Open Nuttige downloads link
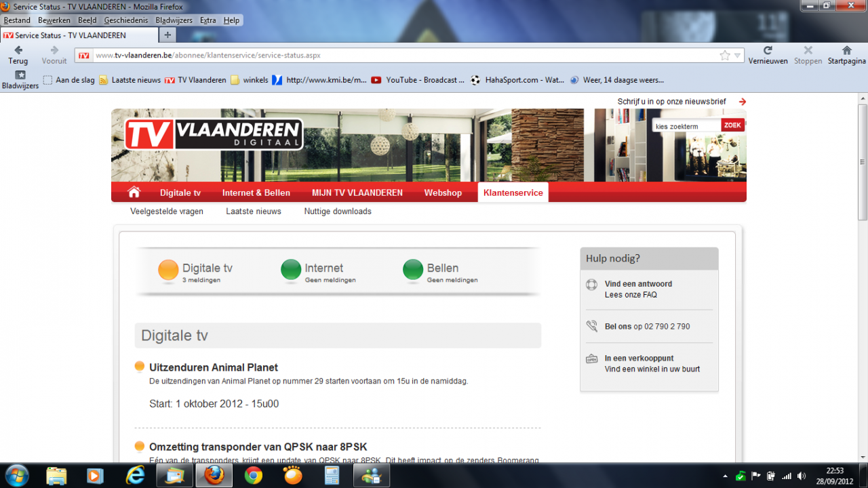 point(338,211)
